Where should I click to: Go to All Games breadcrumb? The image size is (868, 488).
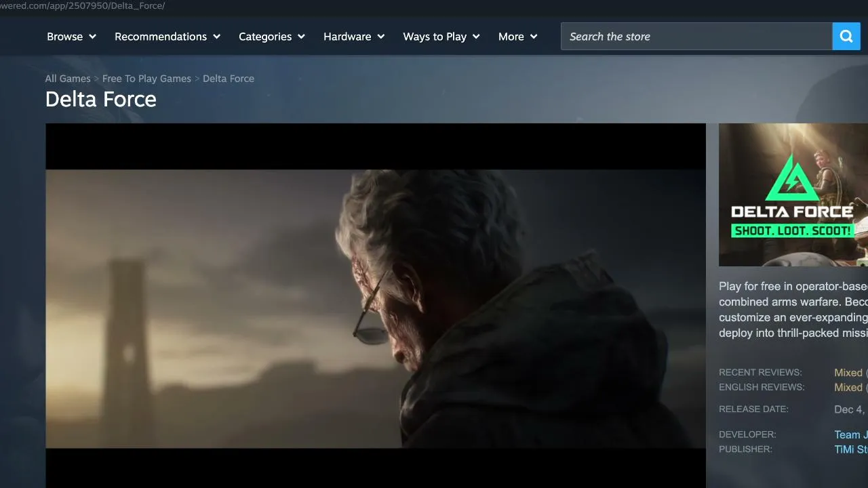pos(68,79)
